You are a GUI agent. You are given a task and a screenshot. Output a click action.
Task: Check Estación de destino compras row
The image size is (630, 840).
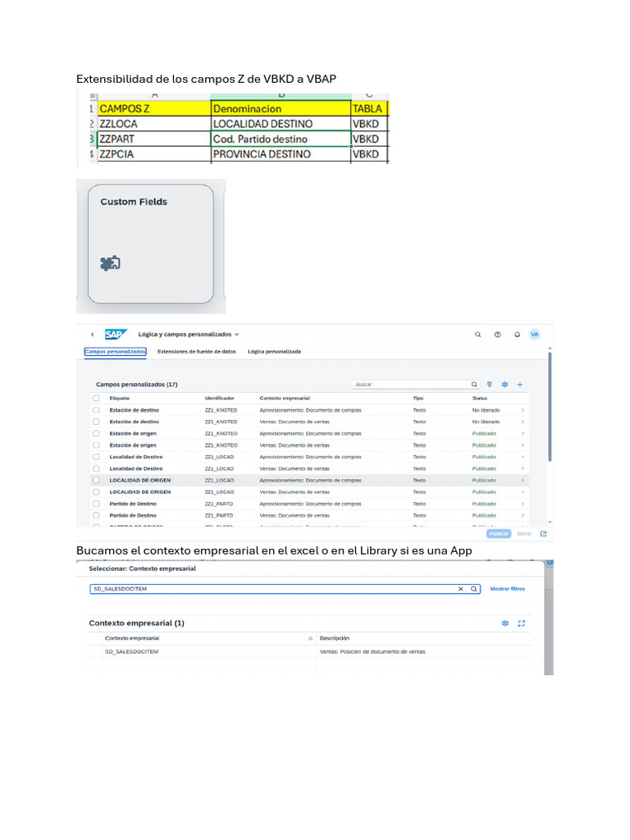(x=96, y=410)
